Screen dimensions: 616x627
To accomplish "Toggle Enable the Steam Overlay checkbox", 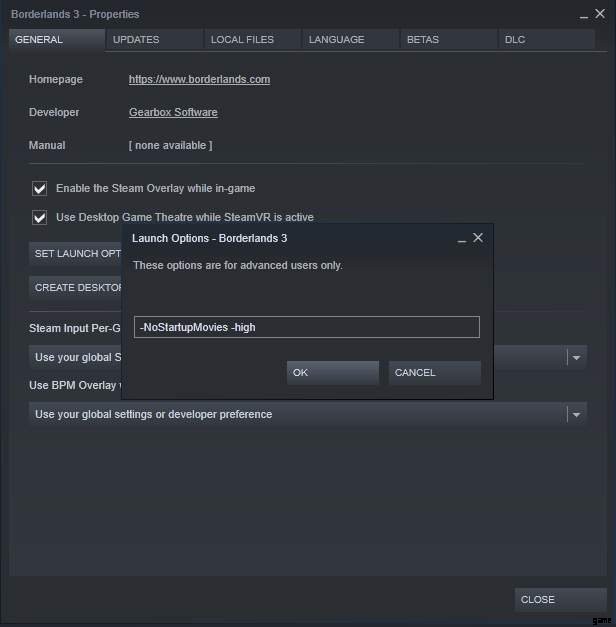I will 39,188.
